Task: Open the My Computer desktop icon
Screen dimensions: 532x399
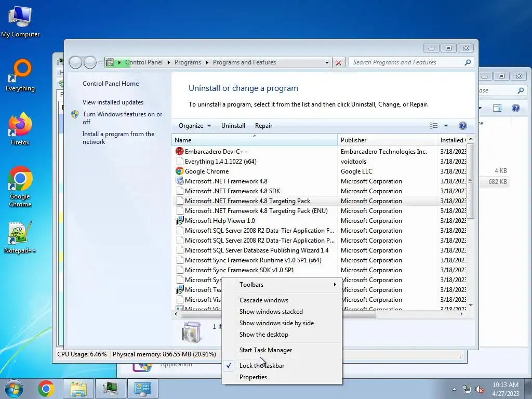Action: pos(20,21)
